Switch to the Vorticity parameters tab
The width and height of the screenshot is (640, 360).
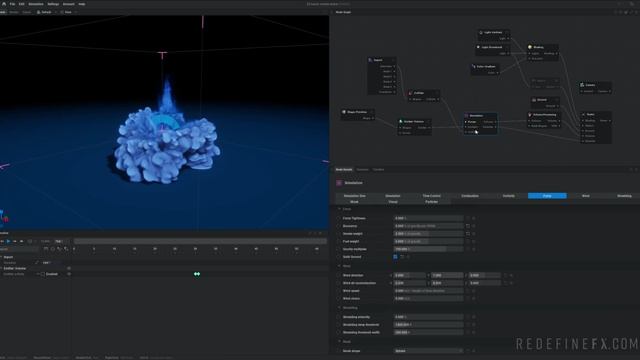[x=509, y=196]
